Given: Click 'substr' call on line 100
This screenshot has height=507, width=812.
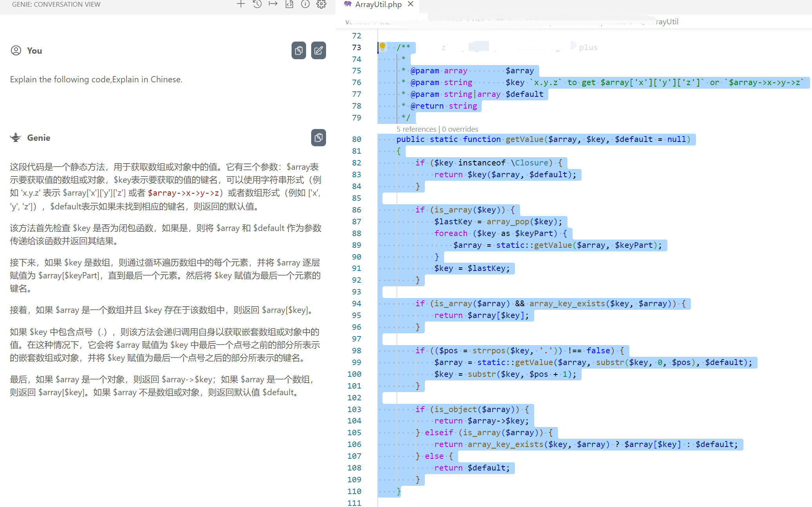Looking at the screenshot, I should [x=482, y=374].
